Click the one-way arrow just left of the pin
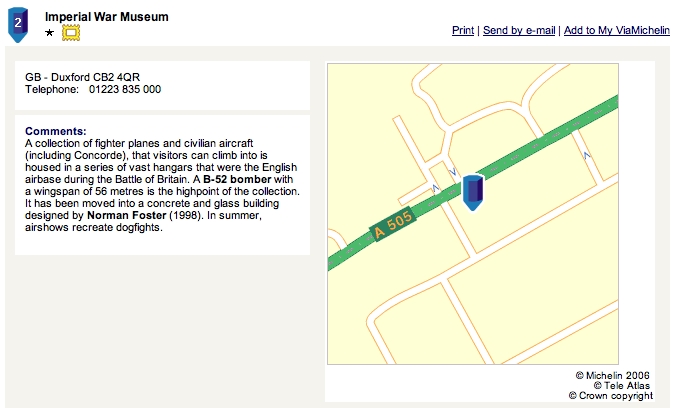 pyautogui.click(x=452, y=172)
